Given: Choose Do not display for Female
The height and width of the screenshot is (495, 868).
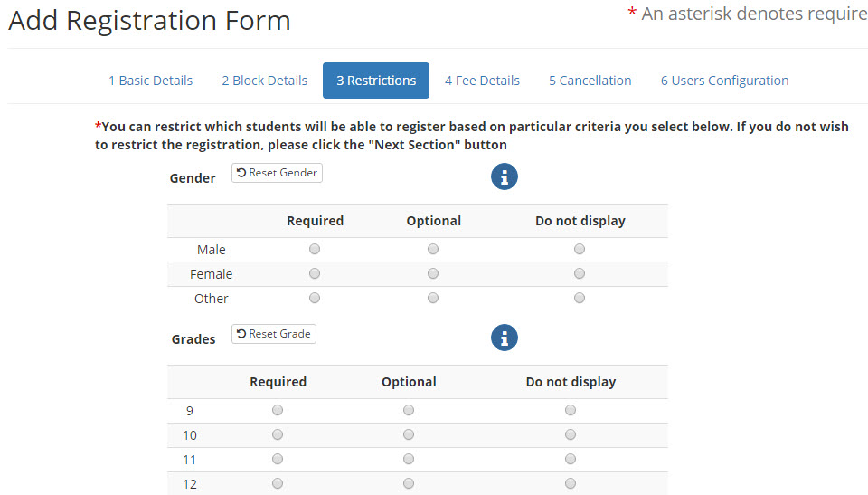Looking at the screenshot, I should [579, 273].
